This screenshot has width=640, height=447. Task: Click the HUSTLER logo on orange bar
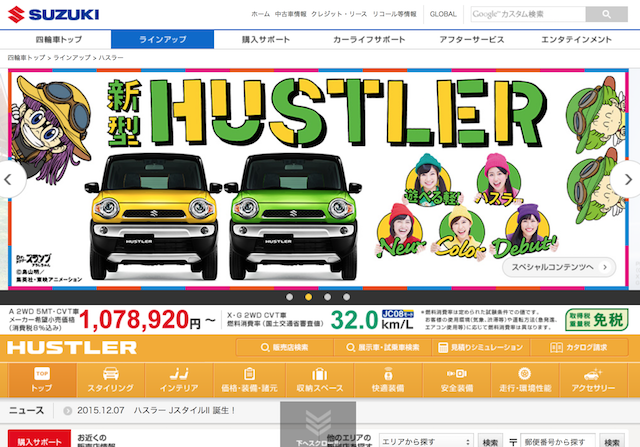[72, 347]
